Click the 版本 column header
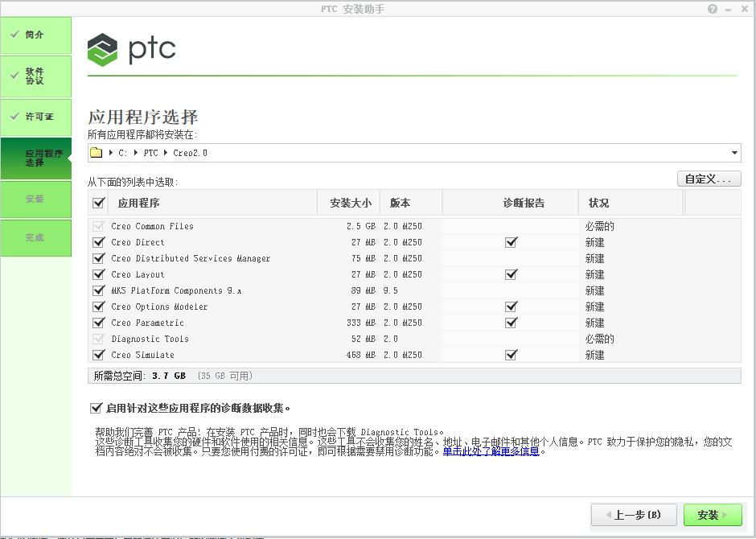 click(411, 203)
